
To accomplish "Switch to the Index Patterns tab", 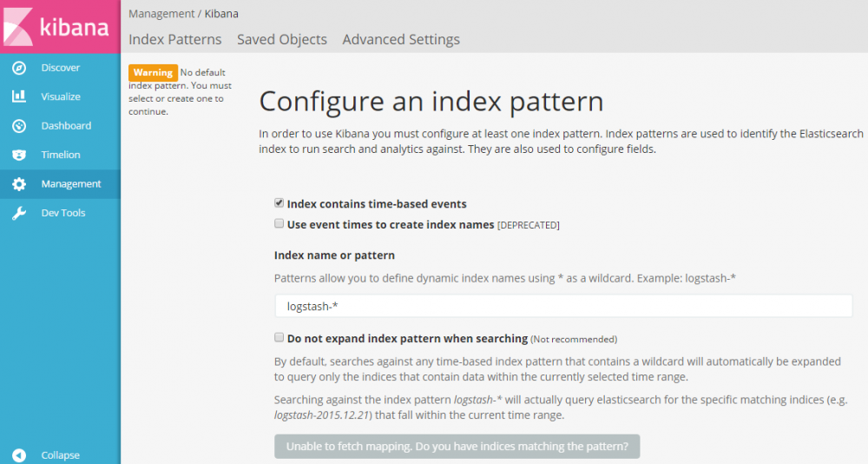I will (x=174, y=39).
